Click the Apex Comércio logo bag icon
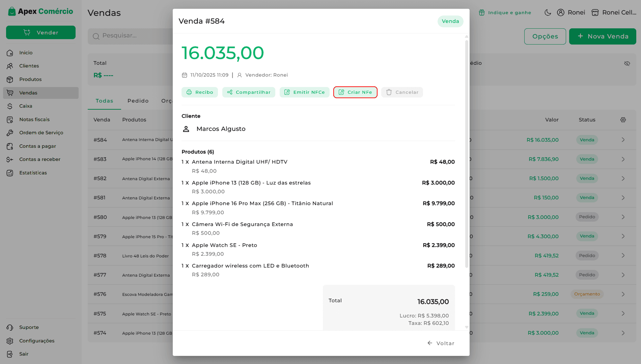The height and width of the screenshot is (364, 641). (12, 11)
